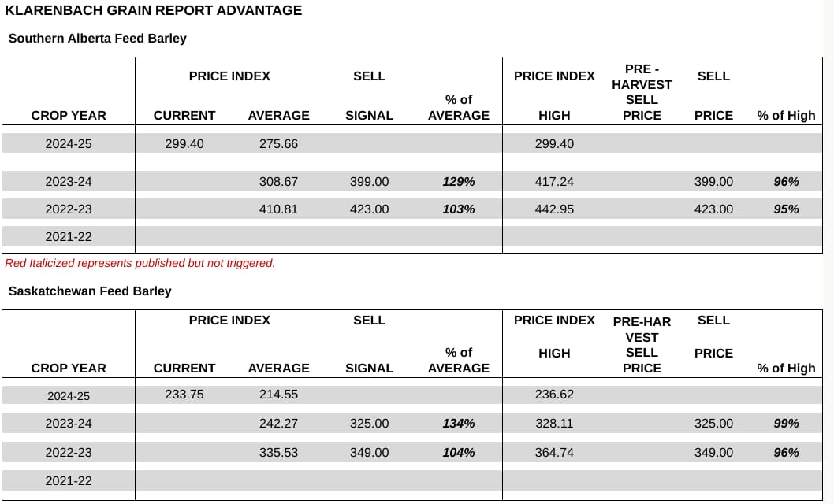This screenshot has height=504, width=834.
Task: Select the Saskatchewan Feed Barley heading
Action: 90,291
